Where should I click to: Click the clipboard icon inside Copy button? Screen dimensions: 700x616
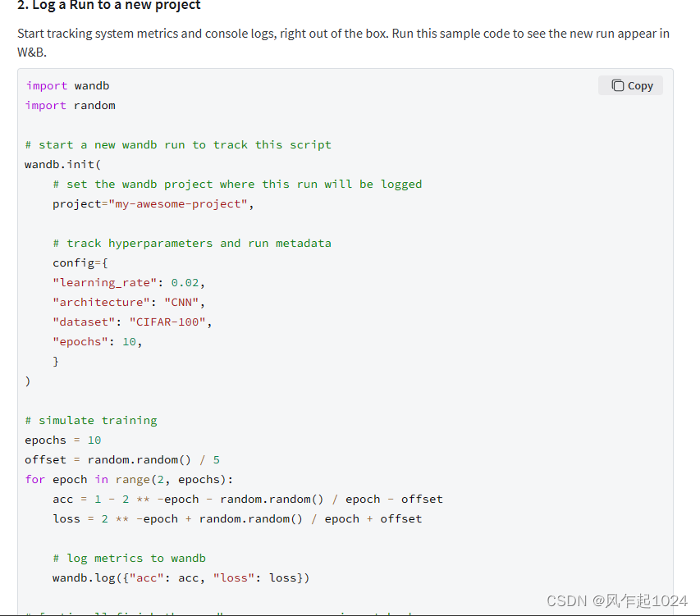coord(617,85)
